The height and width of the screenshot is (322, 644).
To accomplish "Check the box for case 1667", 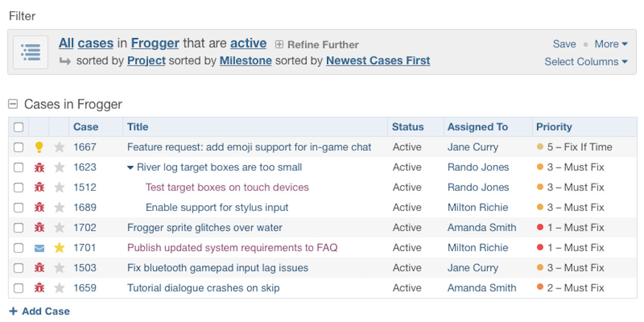I will [19, 147].
